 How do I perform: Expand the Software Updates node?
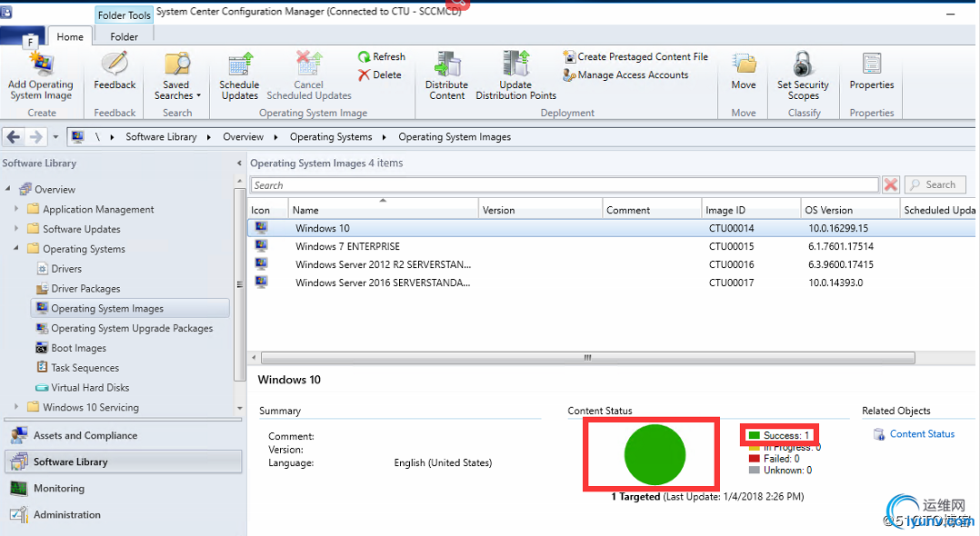tap(17, 229)
